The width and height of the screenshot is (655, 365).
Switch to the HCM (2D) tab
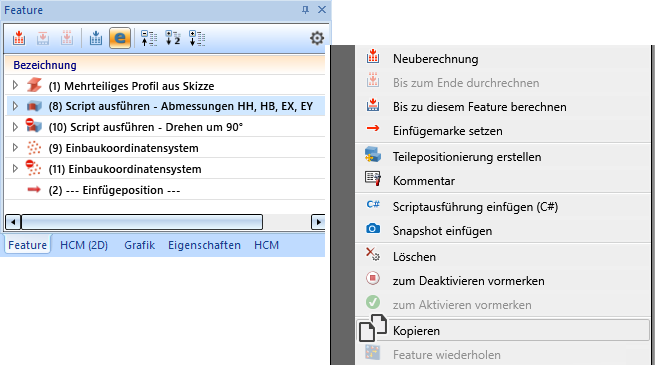coord(84,245)
